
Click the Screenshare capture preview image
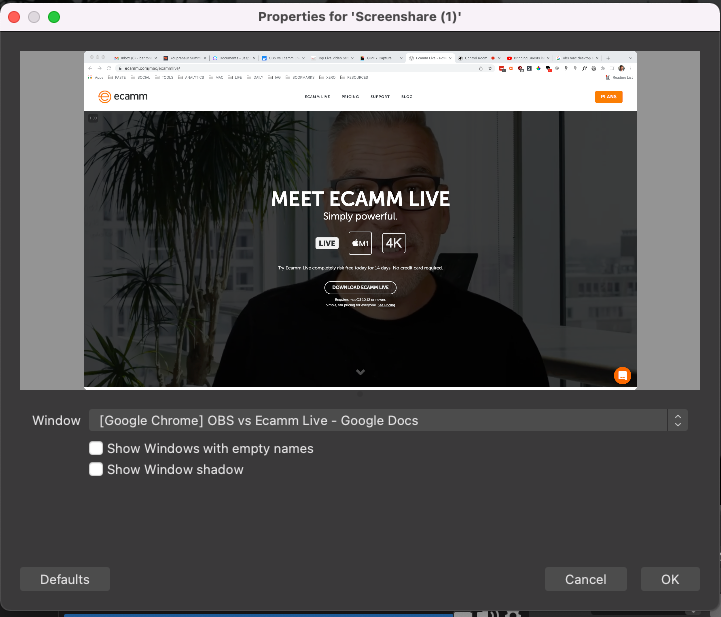[x=360, y=220]
